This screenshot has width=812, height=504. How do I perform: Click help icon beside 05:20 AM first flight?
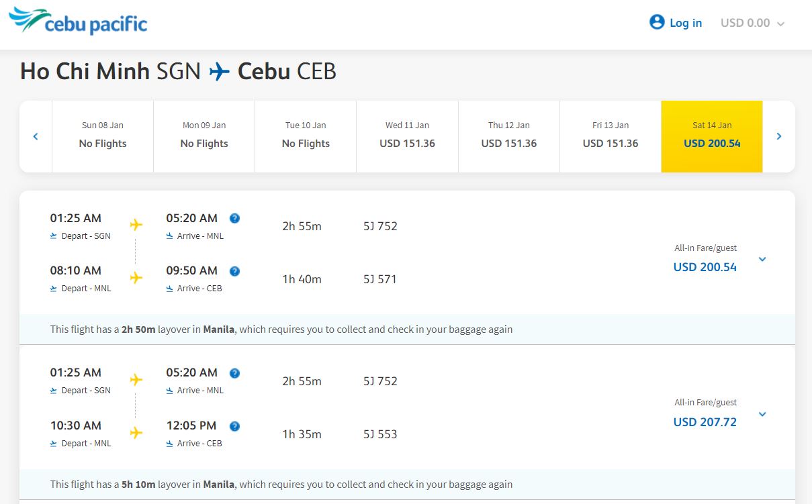(234, 218)
